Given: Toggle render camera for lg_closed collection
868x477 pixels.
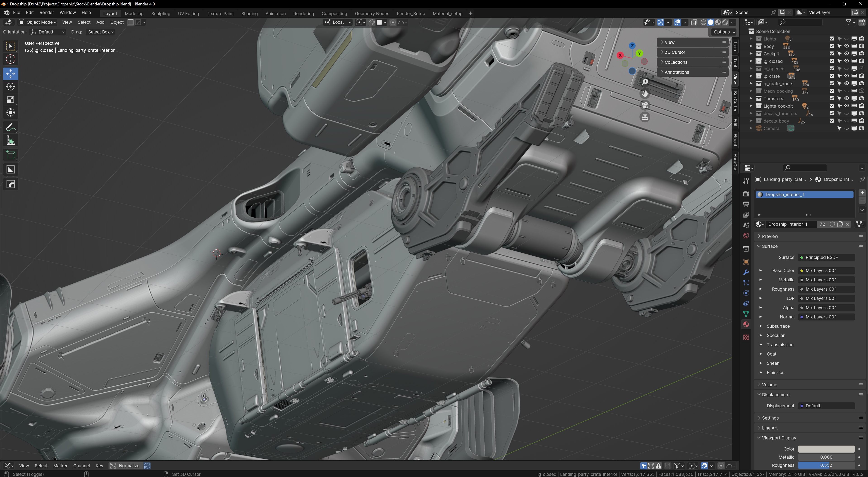Looking at the screenshot, I should (862, 61).
